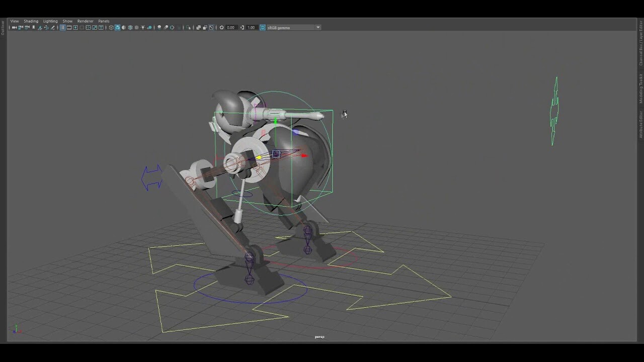Toggle Use All Lights in the viewport
This screenshot has height=362, width=644.
[x=143, y=28]
